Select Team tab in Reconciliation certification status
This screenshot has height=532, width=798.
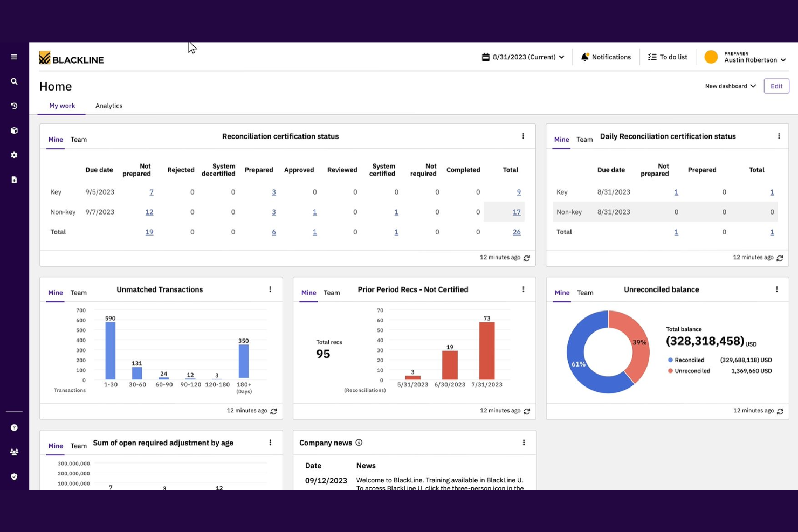pyautogui.click(x=79, y=140)
